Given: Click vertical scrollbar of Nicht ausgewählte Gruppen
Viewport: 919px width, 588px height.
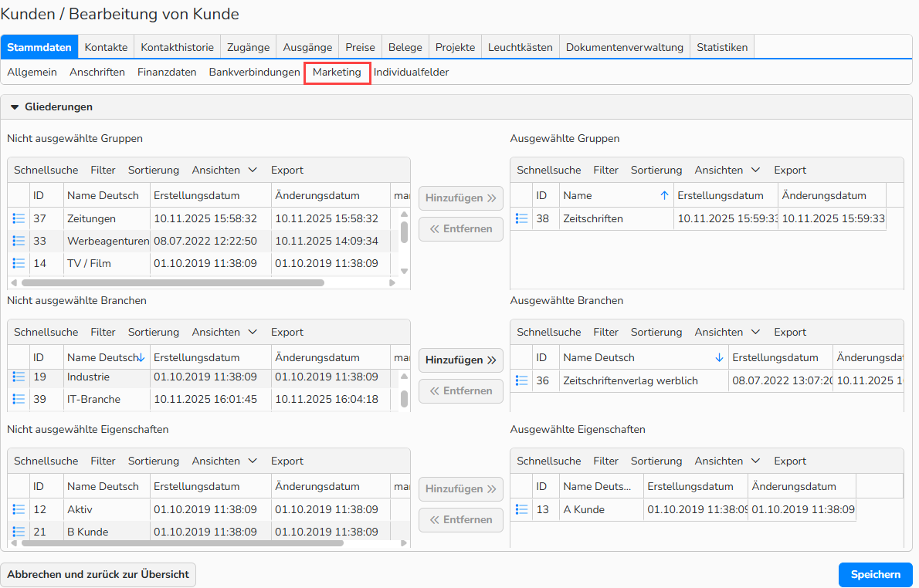Looking at the screenshot, I should pos(405,232).
